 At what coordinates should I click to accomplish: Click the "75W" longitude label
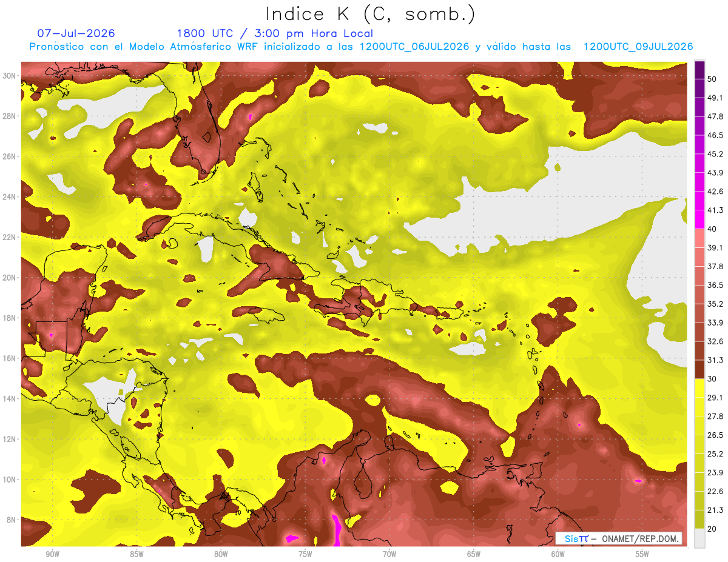point(305,555)
